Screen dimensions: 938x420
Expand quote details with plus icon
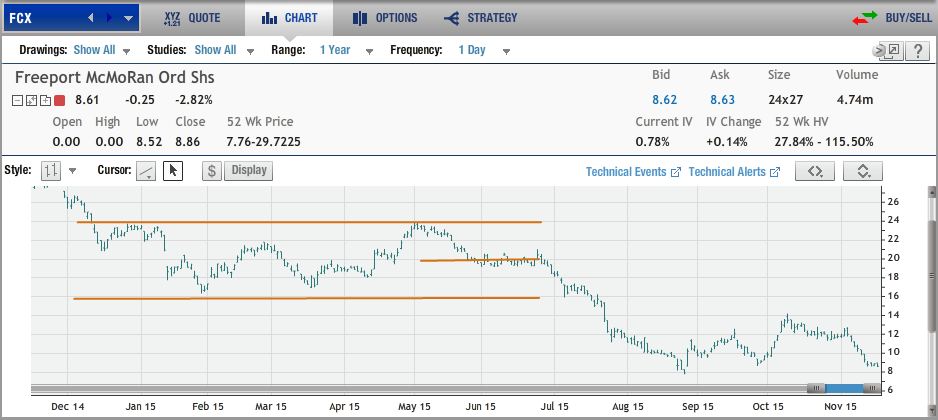45,101
